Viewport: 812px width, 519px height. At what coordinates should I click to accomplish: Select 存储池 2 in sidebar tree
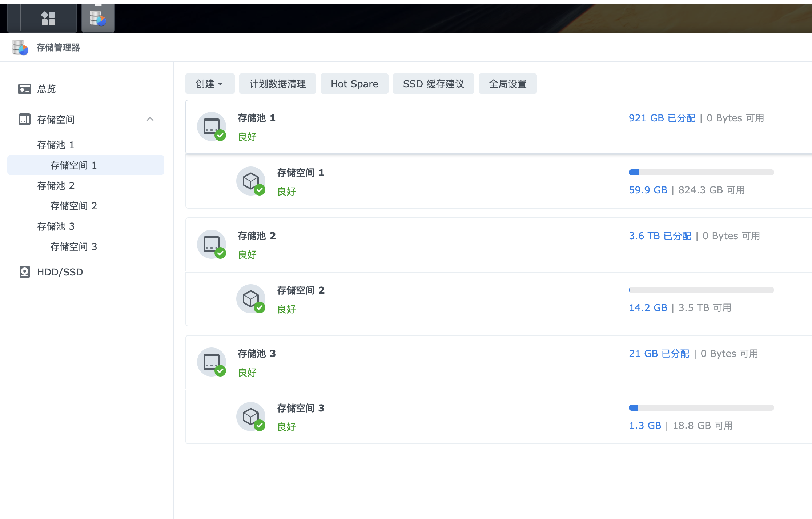click(x=56, y=186)
